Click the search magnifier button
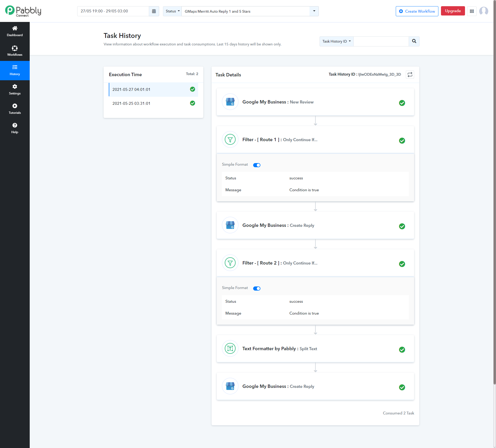496x448 pixels. [414, 41]
